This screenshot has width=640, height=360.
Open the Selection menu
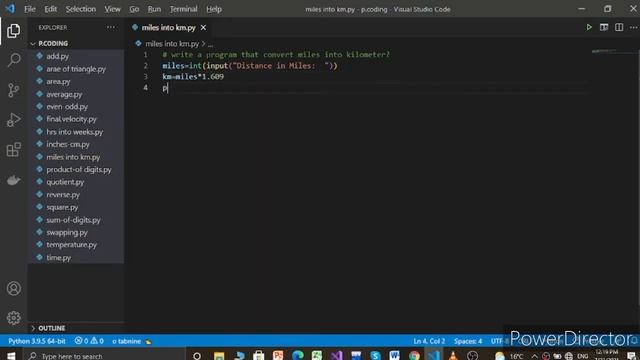click(x=80, y=9)
